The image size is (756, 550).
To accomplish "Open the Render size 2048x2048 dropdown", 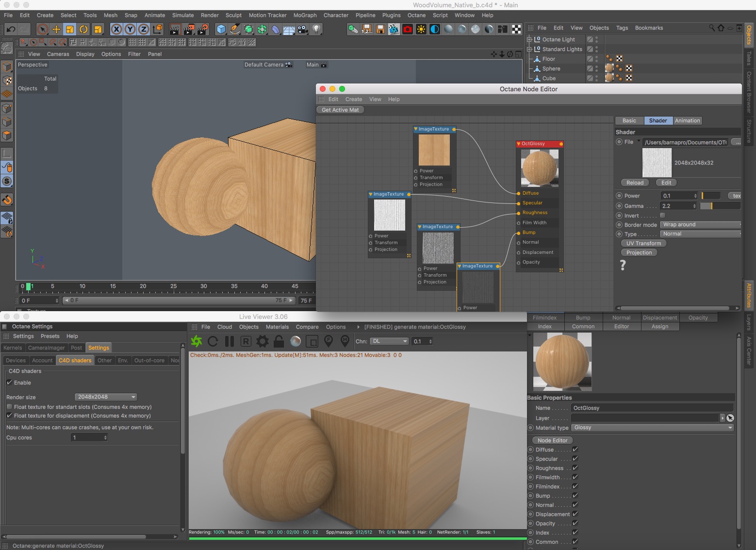I will pos(106,397).
